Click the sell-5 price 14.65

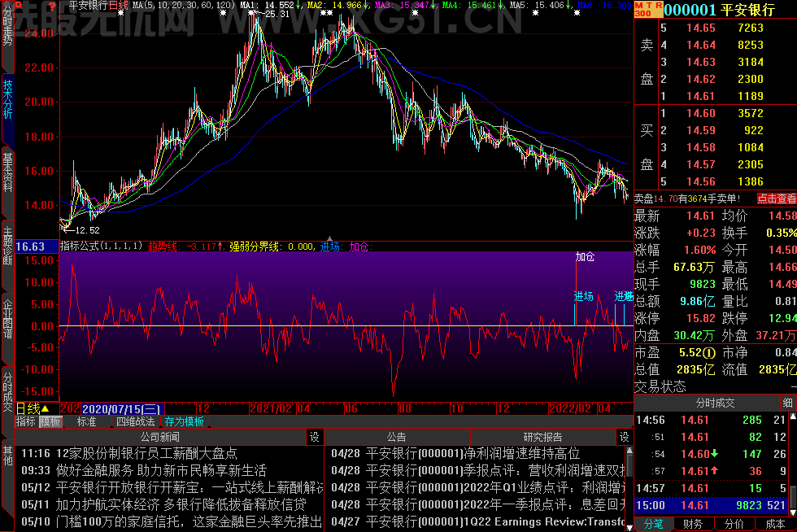701,28
